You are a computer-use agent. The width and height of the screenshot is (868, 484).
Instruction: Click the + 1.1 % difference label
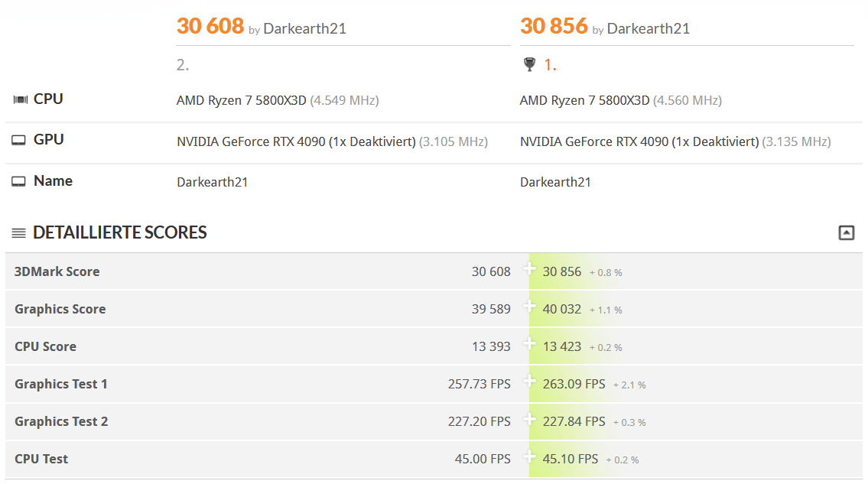606,310
